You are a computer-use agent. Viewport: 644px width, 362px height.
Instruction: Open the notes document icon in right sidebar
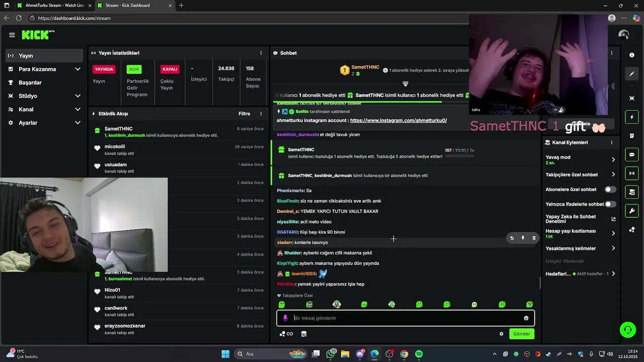(x=632, y=136)
